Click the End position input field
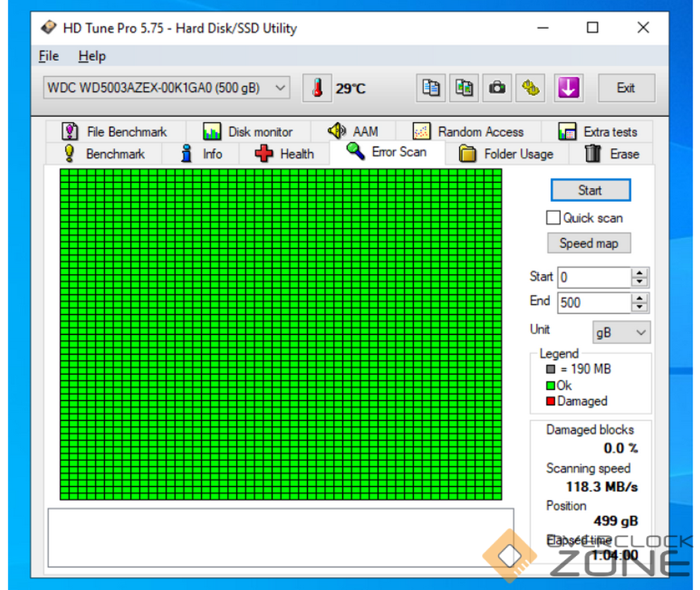The image size is (700, 590). [x=594, y=303]
